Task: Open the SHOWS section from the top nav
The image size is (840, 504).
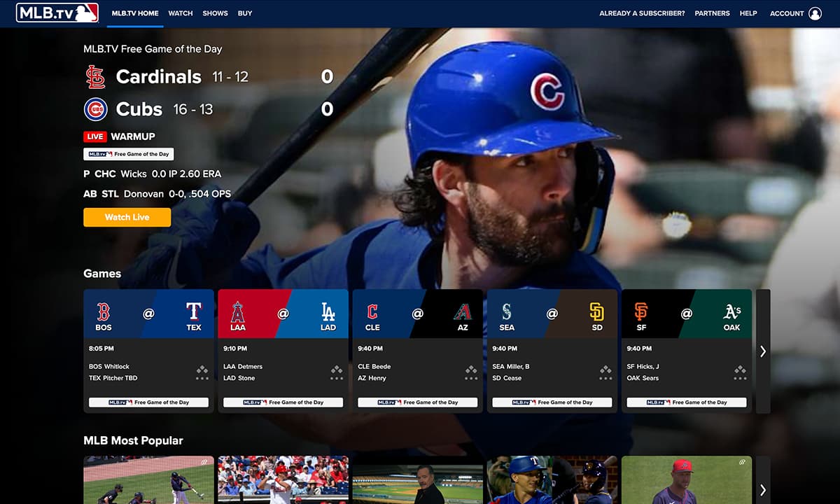Action: click(x=215, y=13)
